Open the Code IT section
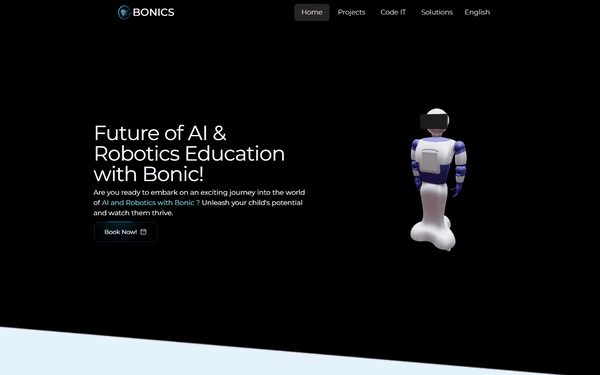This screenshot has width=600, height=375. [x=393, y=12]
